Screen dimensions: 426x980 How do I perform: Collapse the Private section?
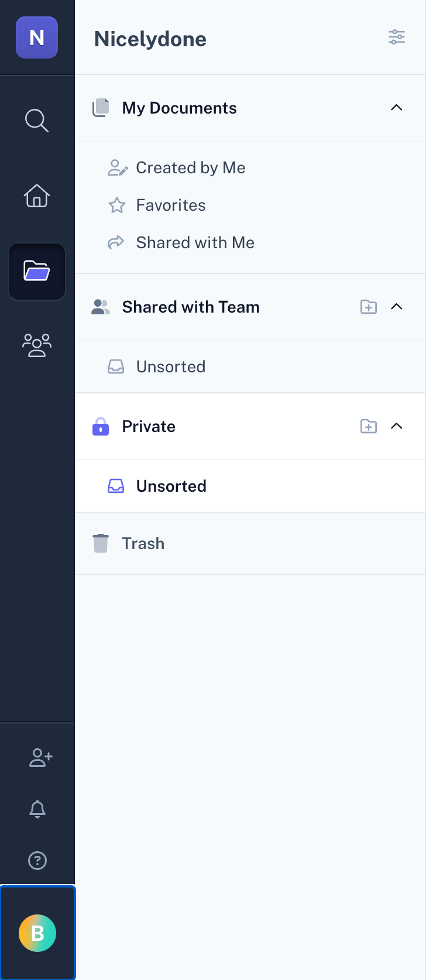coord(397,426)
